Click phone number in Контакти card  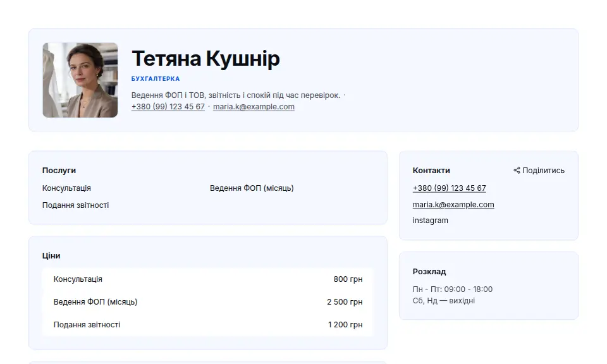(x=449, y=188)
